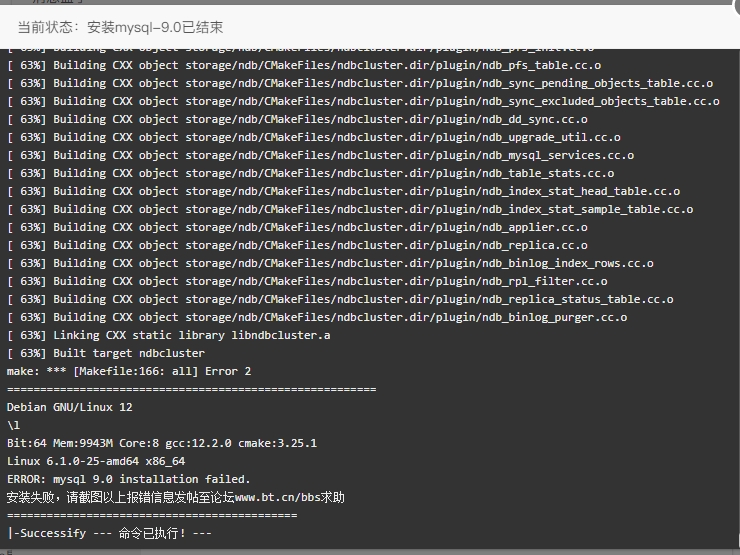Select the ndb_binlog_purger.cc.o build line
This screenshot has height=555, width=740.
point(317,317)
